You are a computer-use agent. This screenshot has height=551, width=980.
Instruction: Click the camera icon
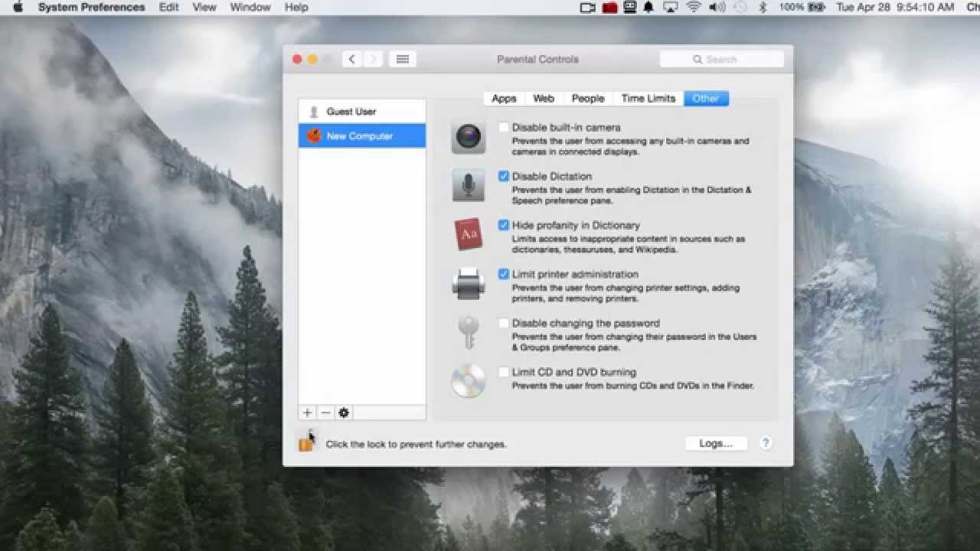click(x=468, y=138)
